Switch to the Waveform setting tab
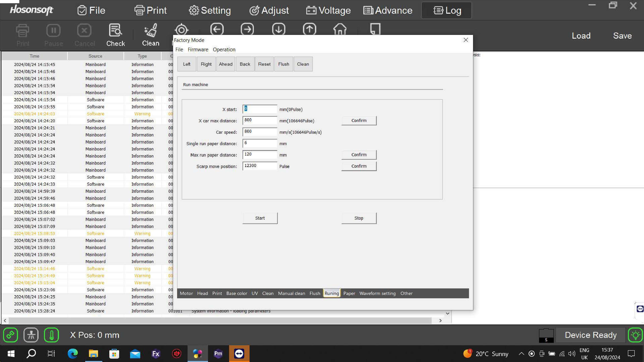The height and width of the screenshot is (362, 644). click(x=377, y=293)
